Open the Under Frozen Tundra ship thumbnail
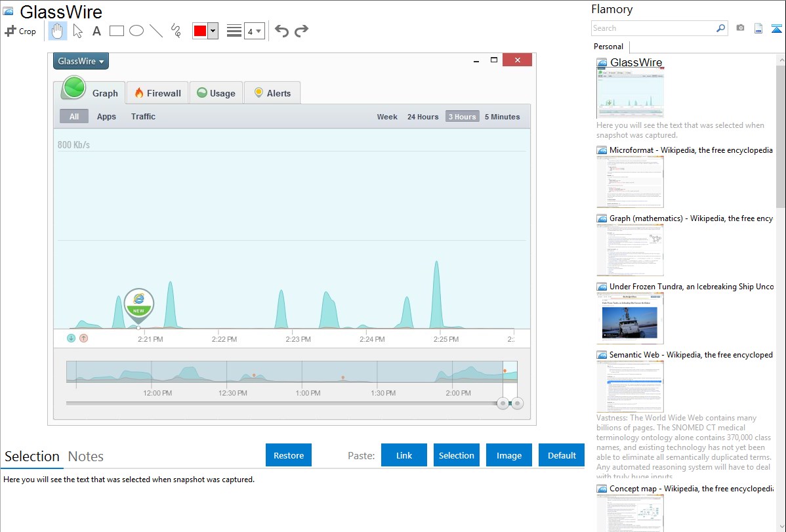786x532 pixels. [630, 318]
